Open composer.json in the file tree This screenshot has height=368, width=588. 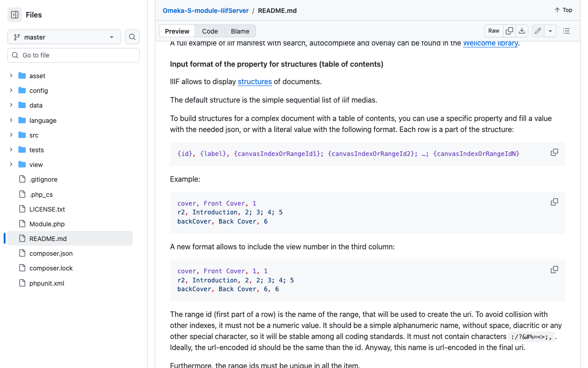point(51,253)
